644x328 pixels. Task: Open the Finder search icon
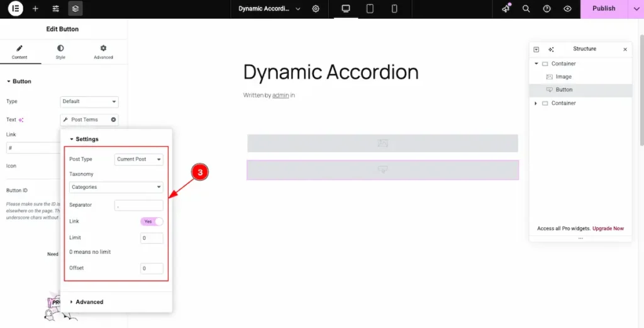pos(526,9)
